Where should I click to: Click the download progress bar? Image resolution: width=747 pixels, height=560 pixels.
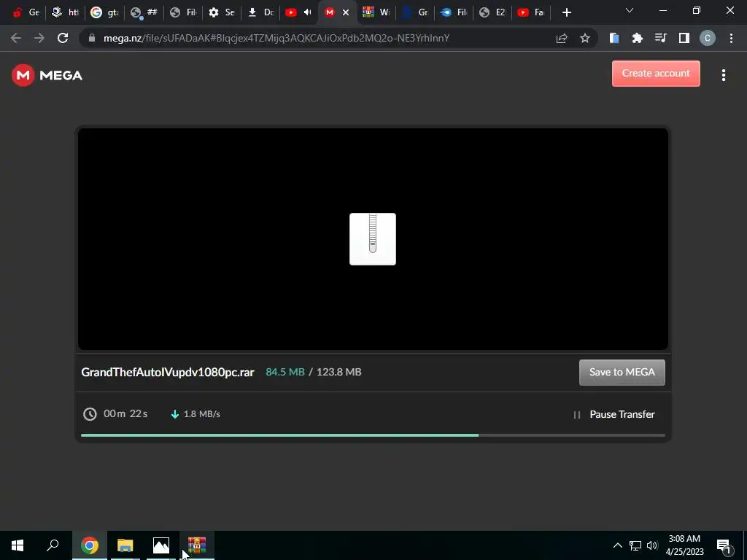[373, 435]
